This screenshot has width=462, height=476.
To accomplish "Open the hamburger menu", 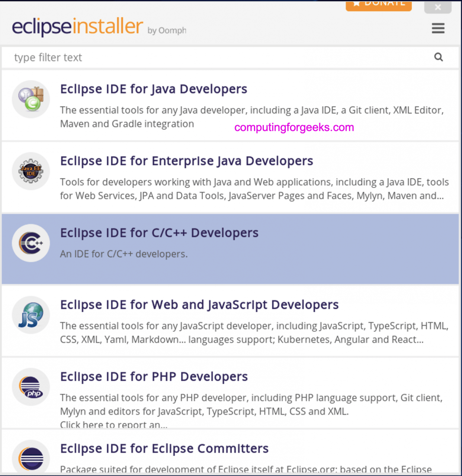I will pos(438,28).
